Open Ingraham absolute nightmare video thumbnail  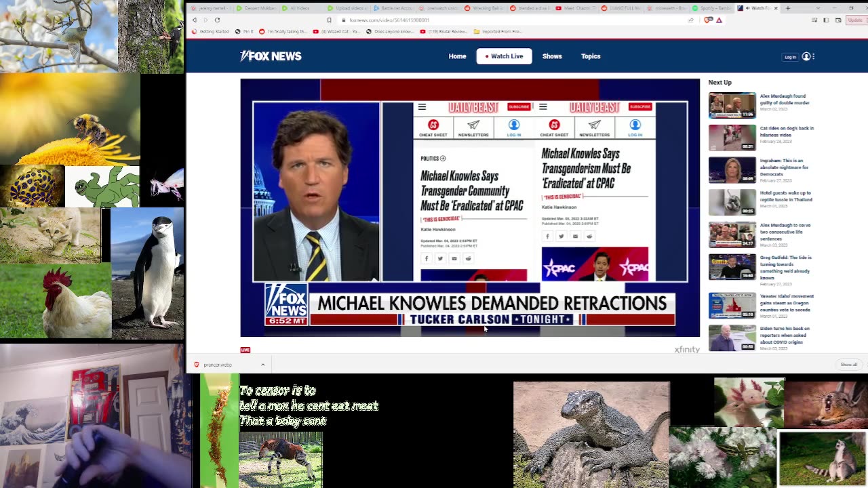coord(732,170)
